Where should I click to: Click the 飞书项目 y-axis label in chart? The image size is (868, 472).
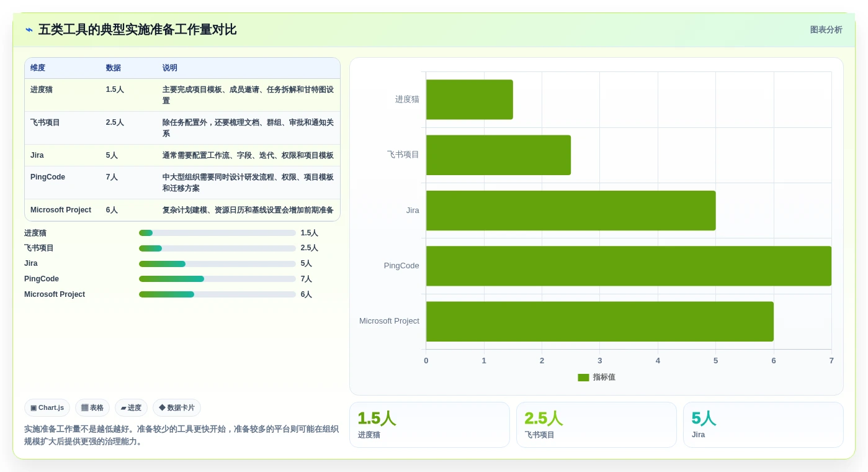(x=403, y=155)
